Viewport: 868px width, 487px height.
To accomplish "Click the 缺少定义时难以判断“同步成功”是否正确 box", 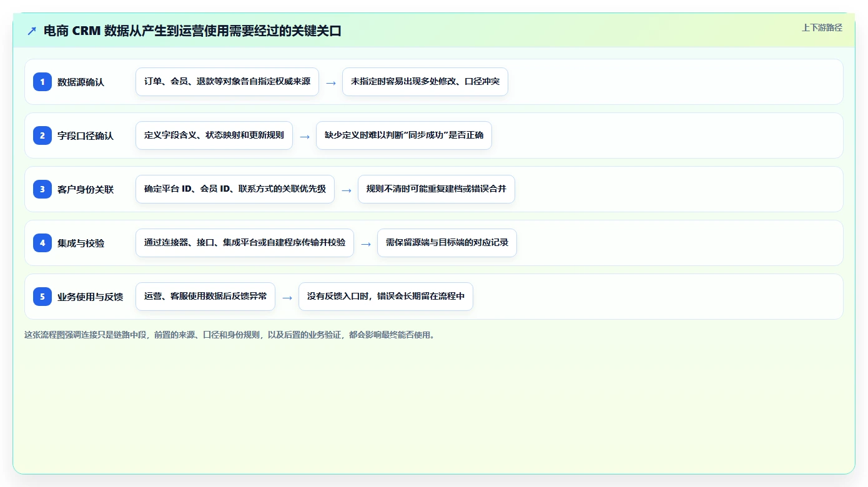I will point(404,135).
